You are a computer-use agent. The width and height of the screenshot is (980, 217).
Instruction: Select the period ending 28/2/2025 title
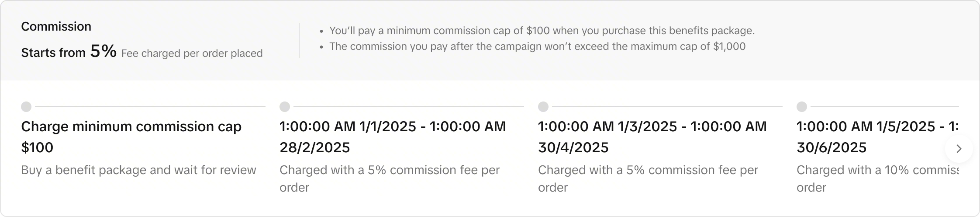[392, 136]
